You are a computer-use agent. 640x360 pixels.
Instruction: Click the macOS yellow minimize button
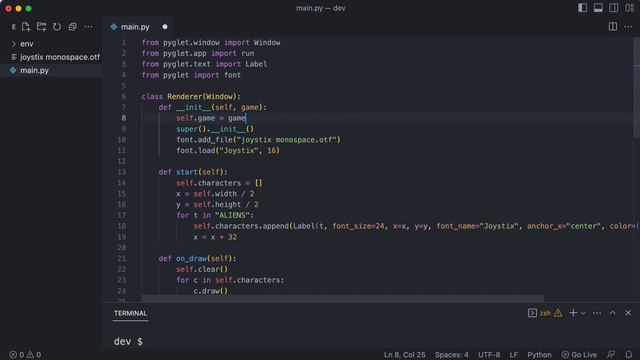click(18, 8)
